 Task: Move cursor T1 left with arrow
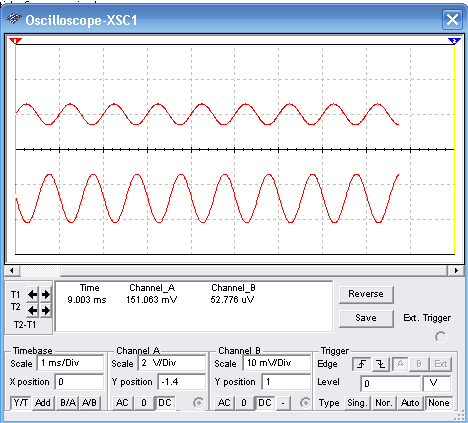pos(32,294)
